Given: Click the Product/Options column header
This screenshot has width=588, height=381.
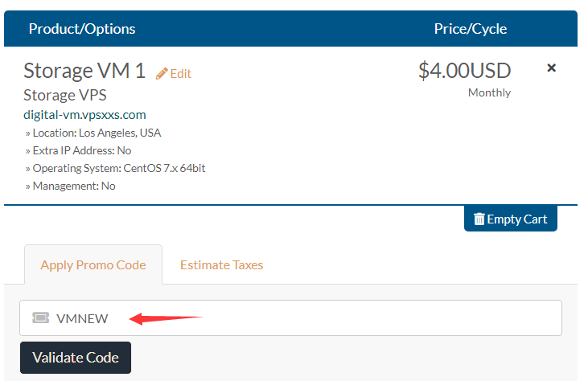Looking at the screenshot, I should 82,29.
